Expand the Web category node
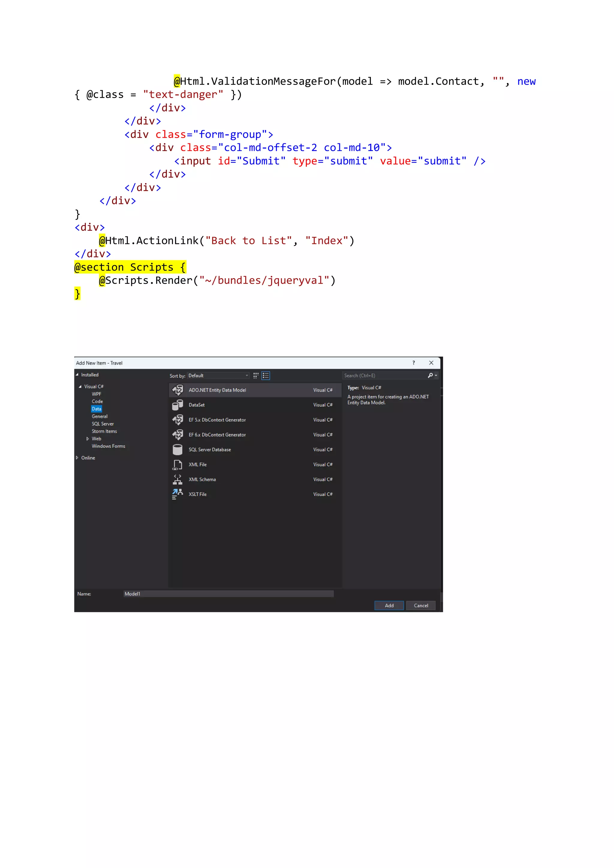 pyautogui.click(x=88, y=438)
